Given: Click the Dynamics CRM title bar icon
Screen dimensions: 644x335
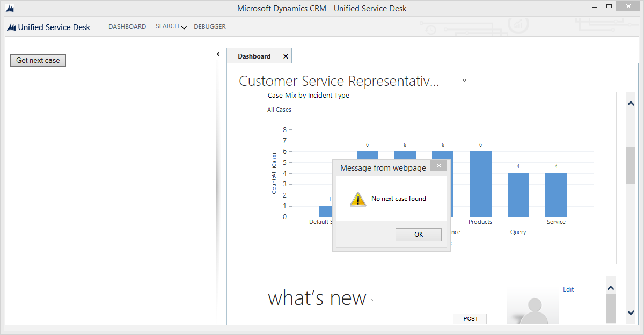Looking at the screenshot, I should pyautogui.click(x=10, y=9).
